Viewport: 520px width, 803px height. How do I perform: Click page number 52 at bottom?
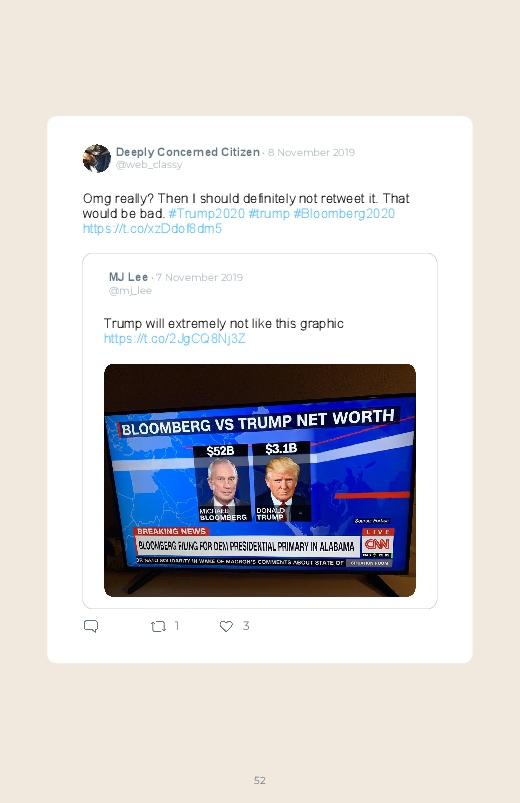coord(260,780)
